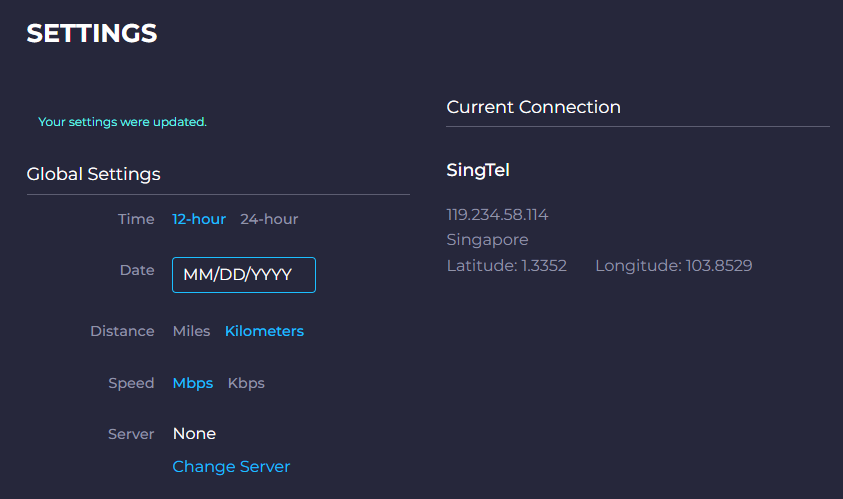Click the Latitude value
Viewport: 843px width, 499px height.
click(x=506, y=266)
